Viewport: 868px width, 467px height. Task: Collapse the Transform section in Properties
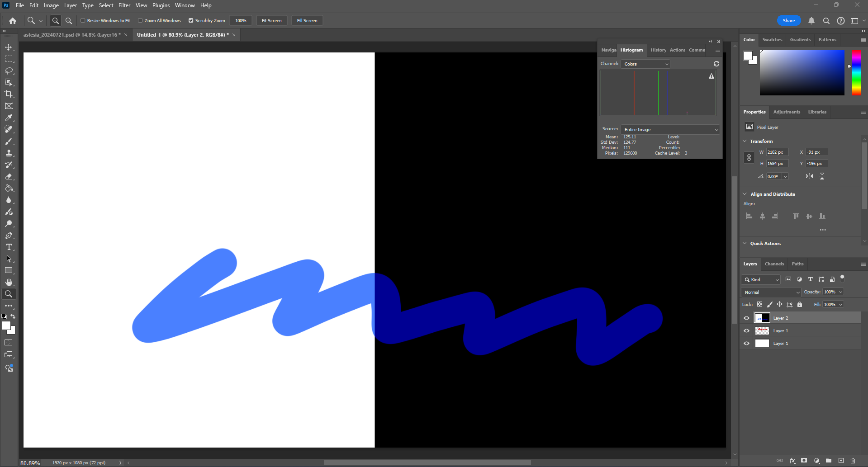coord(745,141)
